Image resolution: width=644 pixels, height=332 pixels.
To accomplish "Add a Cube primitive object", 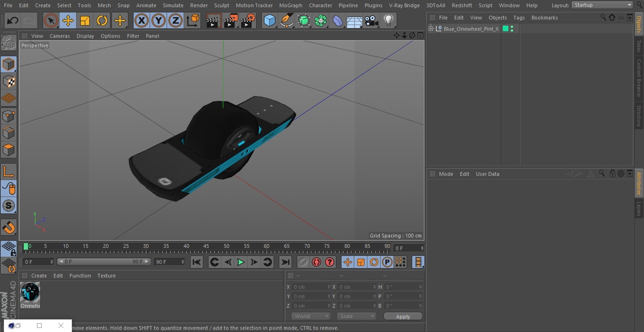I will (x=270, y=21).
